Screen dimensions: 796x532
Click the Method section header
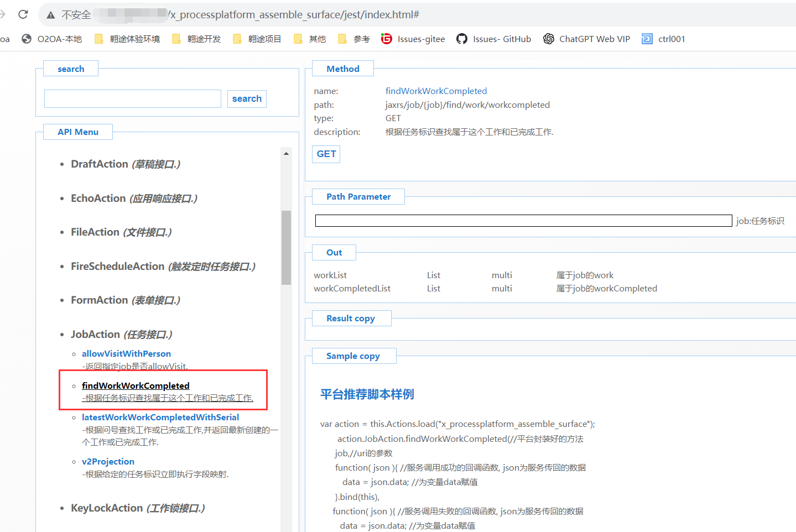(x=343, y=69)
